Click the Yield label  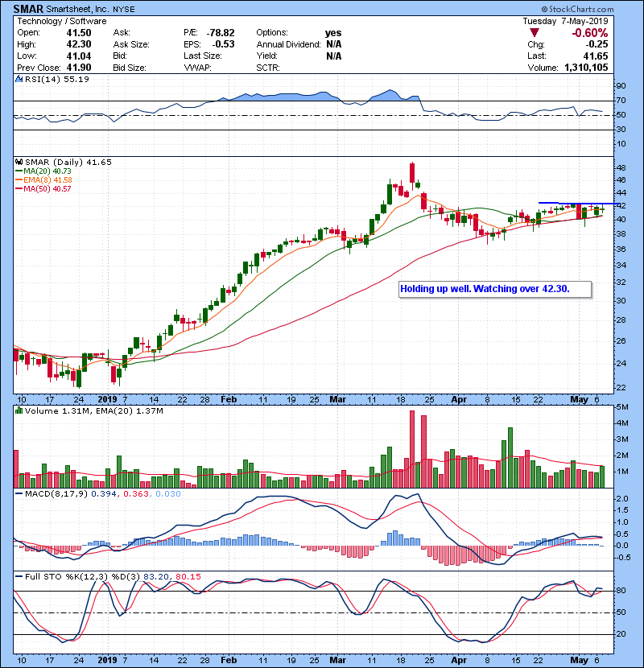(x=266, y=56)
